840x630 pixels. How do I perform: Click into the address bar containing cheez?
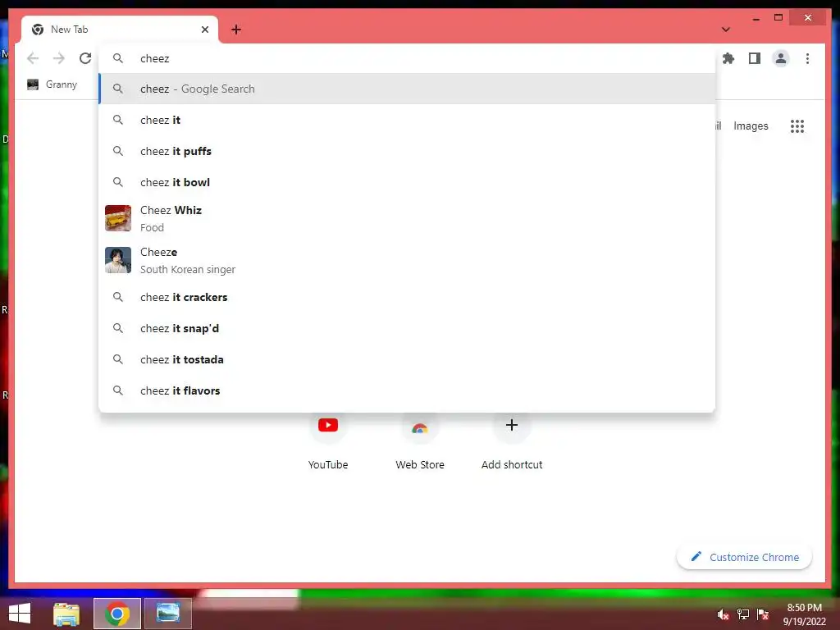click(407, 58)
